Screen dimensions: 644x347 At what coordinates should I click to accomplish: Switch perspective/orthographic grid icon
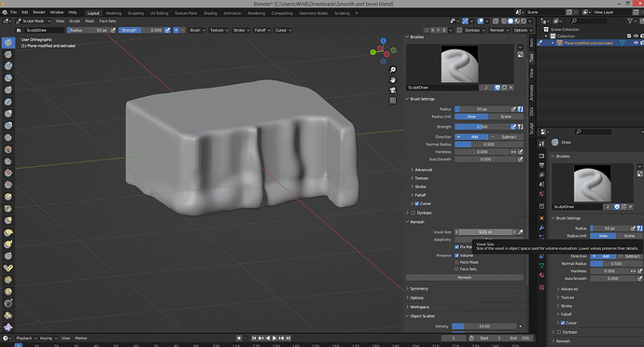pyautogui.click(x=393, y=100)
